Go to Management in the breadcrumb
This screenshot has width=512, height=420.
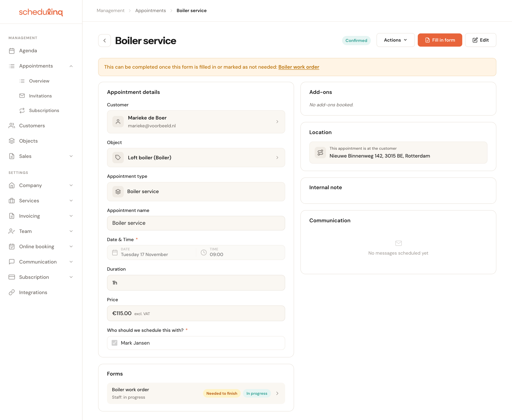(111, 11)
